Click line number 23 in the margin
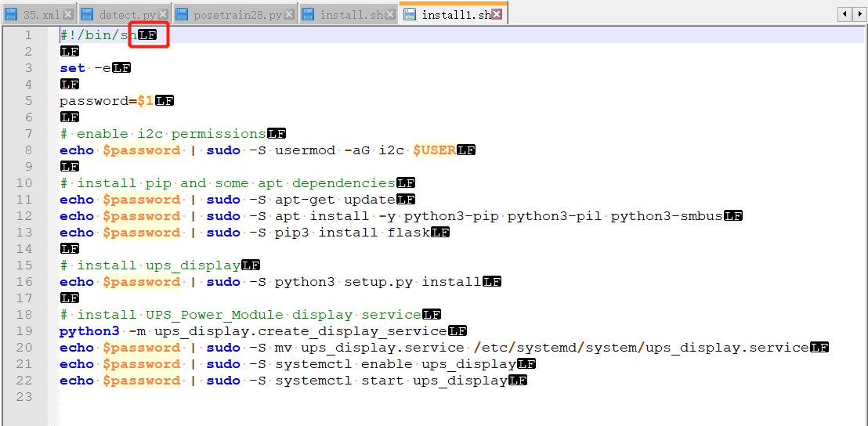 point(25,397)
